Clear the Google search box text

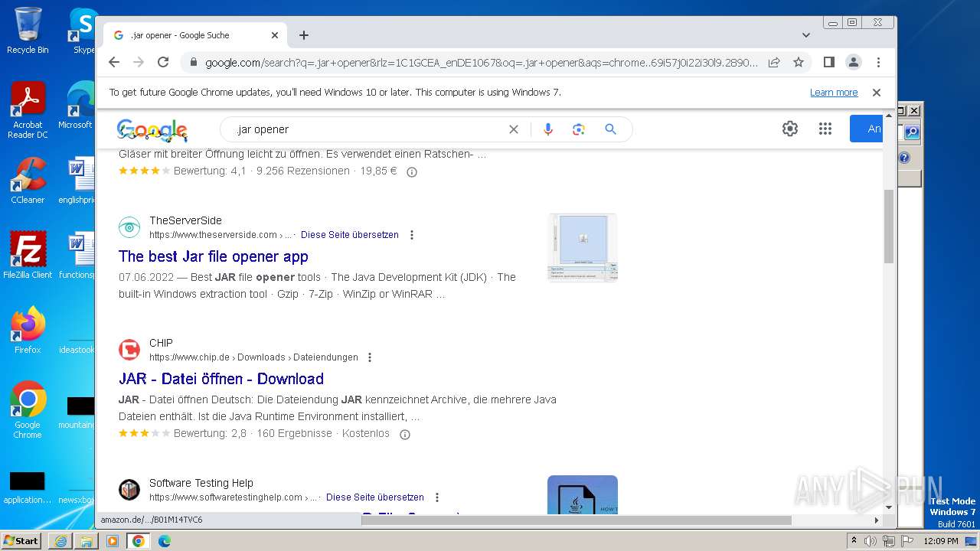coord(514,129)
